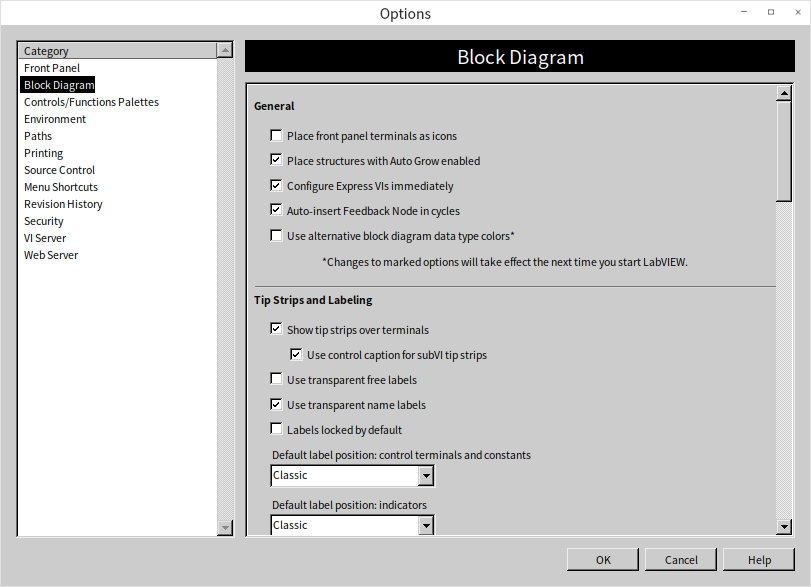
Task: Enable Place front panel terminals as icons
Action: [x=276, y=136]
